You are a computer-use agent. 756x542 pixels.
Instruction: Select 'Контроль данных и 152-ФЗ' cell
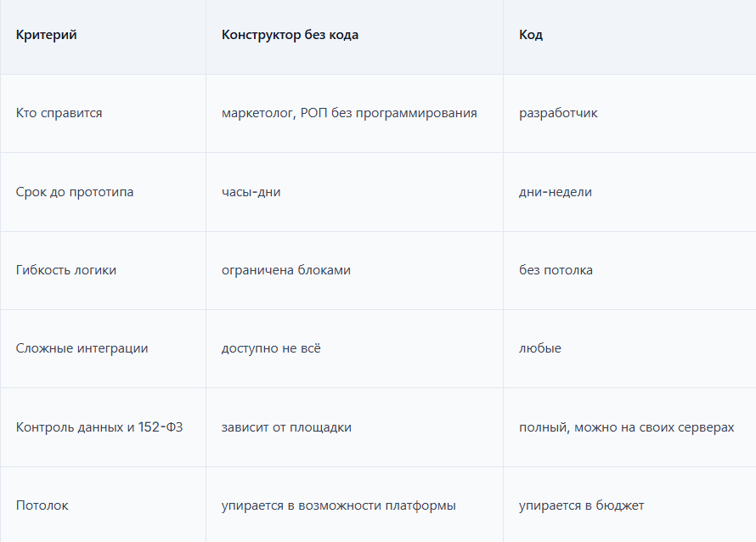pyautogui.click(x=99, y=427)
